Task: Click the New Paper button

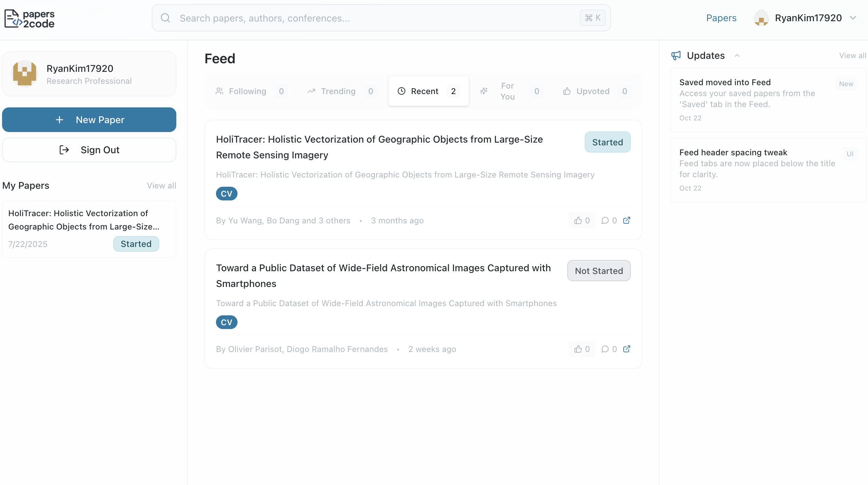Action: [x=89, y=120]
